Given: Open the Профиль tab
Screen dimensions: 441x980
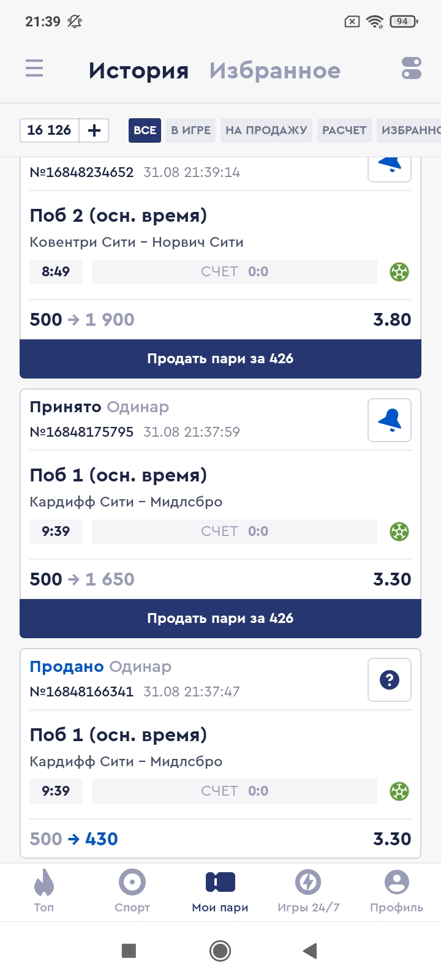Looking at the screenshot, I should tap(396, 891).
